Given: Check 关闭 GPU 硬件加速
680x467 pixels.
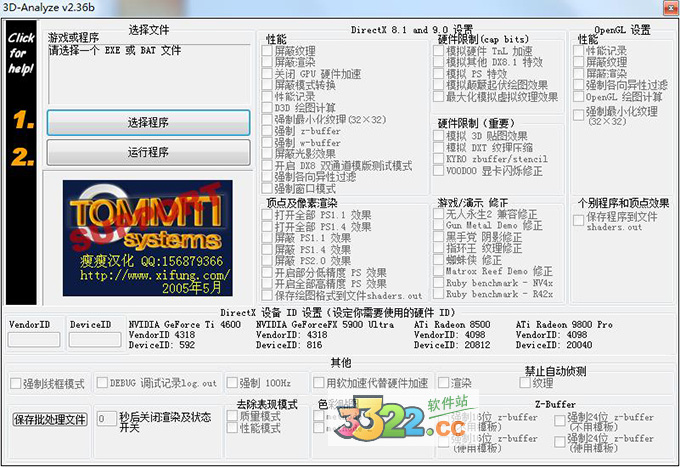Looking at the screenshot, I should tap(267, 74).
